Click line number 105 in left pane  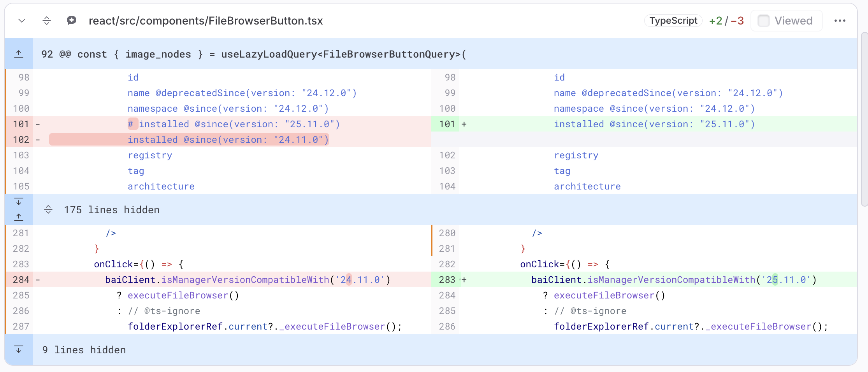[21, 186]
